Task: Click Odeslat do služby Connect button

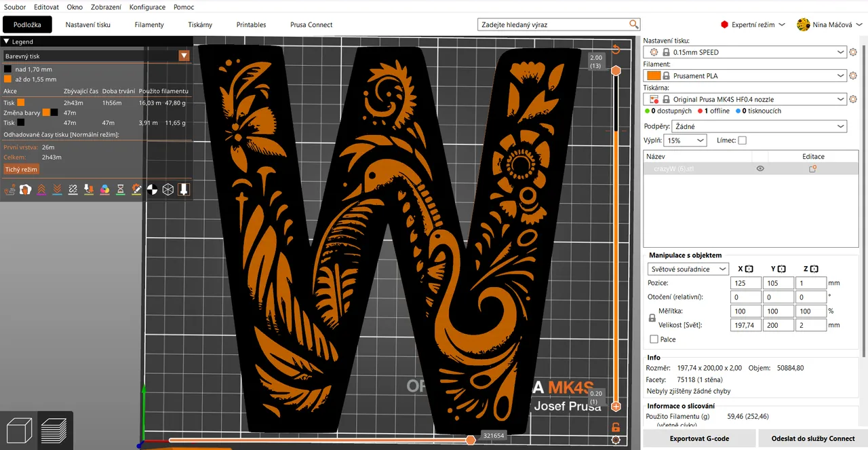Action: (812, 438)
